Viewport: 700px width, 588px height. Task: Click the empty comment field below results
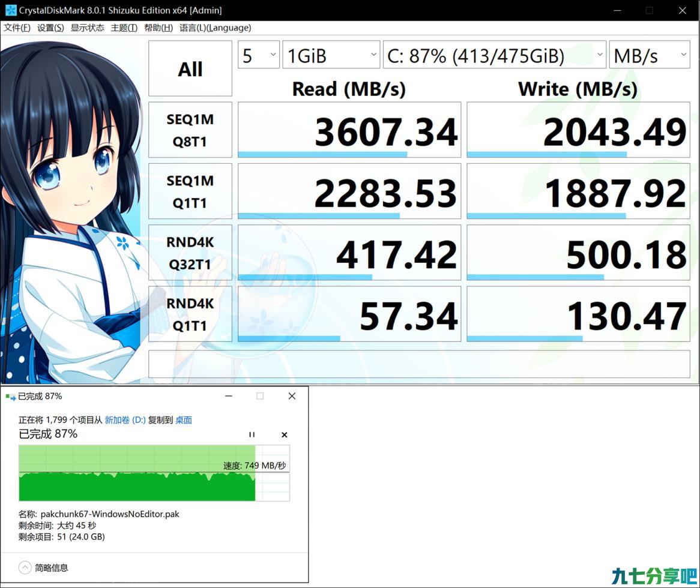pyautogui.click(x=419, y=364)
